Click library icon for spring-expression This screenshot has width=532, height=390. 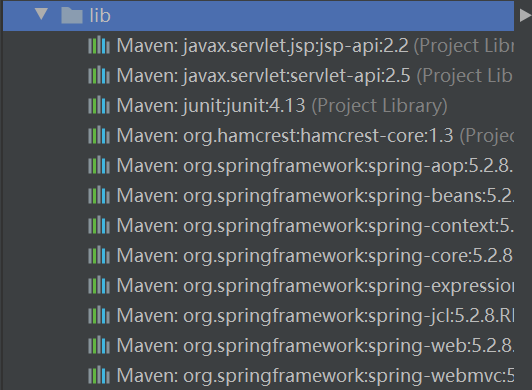click(x=99, y=285)
